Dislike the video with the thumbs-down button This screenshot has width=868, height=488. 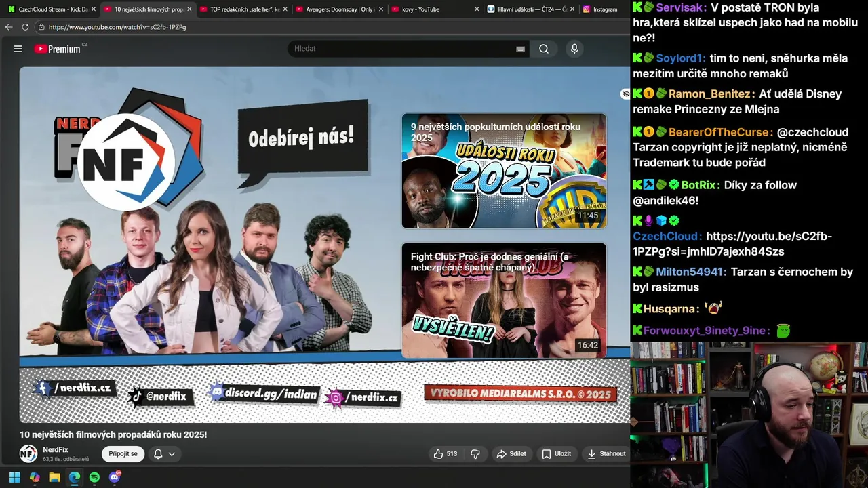pyautogui.click(x=475, y=453)
